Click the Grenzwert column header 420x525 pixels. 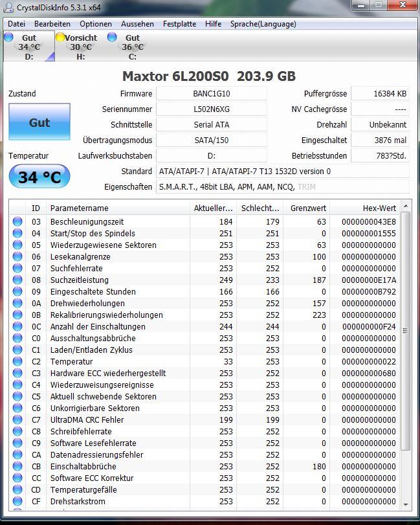click(x=307, y=208)
